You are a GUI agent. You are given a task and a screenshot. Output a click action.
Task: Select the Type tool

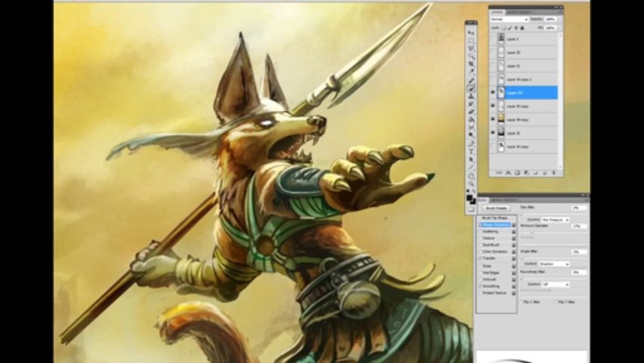[x=471, y=151]
